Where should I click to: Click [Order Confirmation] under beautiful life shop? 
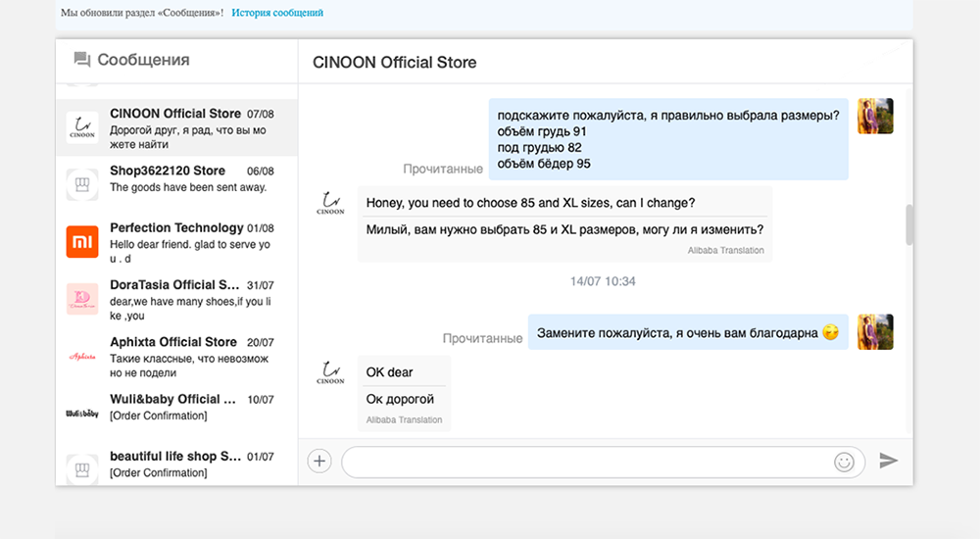coord(158,472)
